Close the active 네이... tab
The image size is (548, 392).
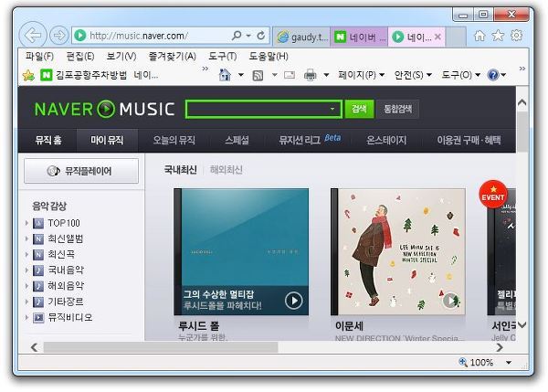pos(437,37)
